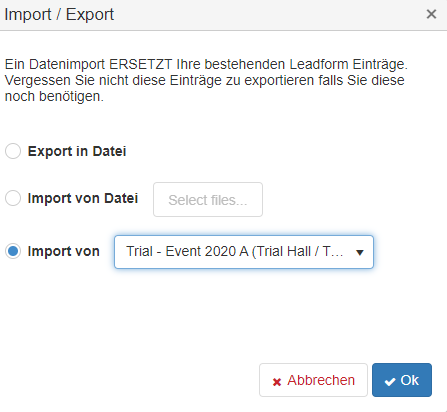Screen dimensions: 447x412
Task: Cancel with the Abbrechen button
Action: coord(313,380)
